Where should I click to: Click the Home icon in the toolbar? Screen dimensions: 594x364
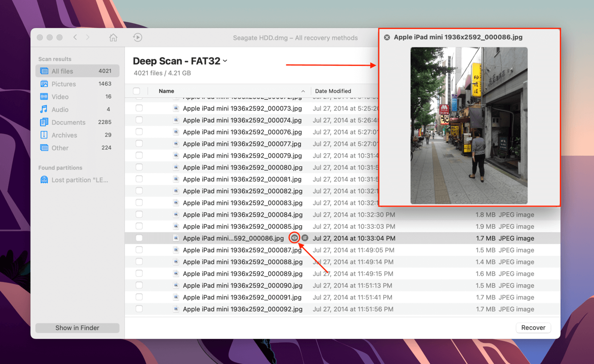pos(113,37)
